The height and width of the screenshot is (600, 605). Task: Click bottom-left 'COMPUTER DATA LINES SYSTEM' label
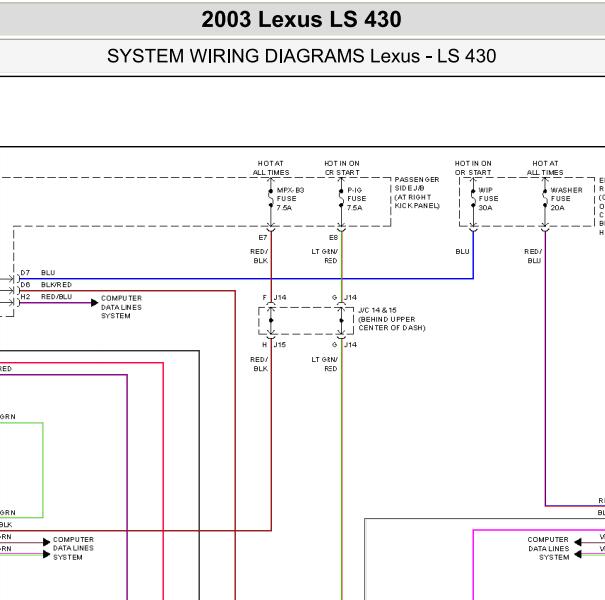pyautogui.click(x=73, y=548)
